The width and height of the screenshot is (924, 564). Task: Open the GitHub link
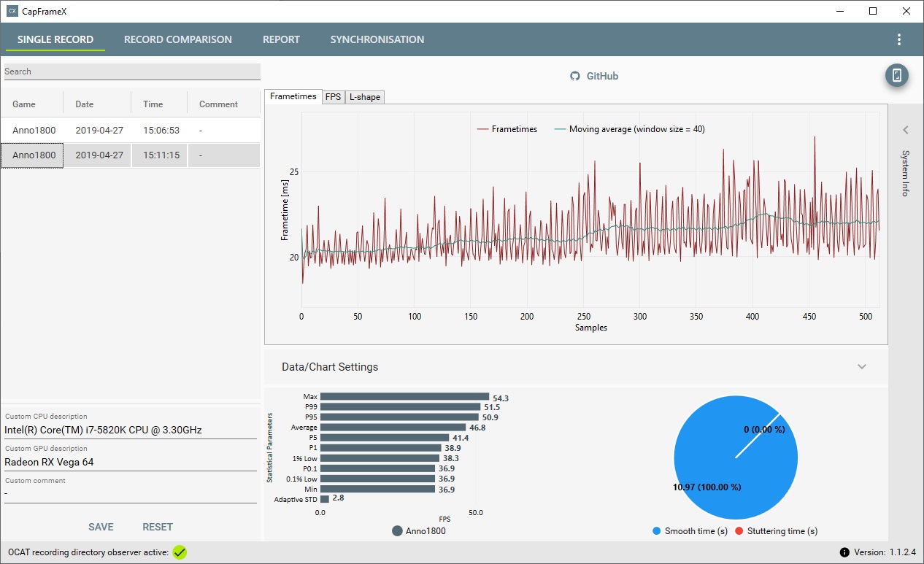(603, 76)
